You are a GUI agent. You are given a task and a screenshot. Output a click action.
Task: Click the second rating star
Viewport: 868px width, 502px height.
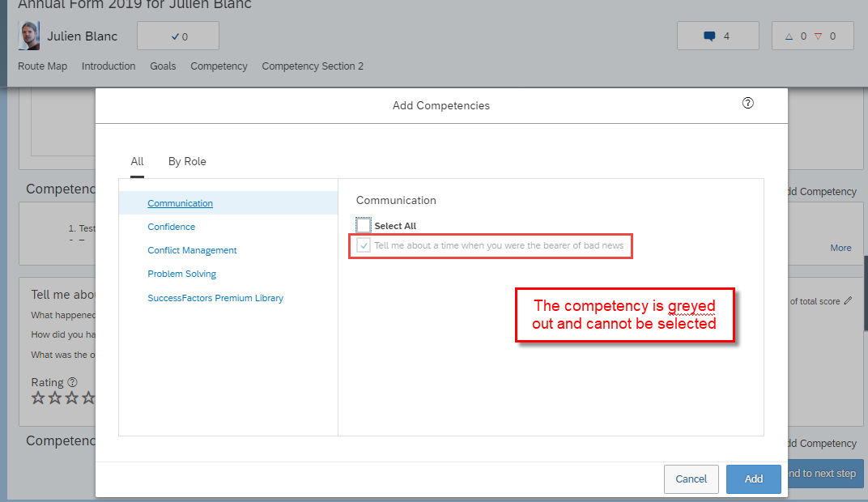point(55,398)
